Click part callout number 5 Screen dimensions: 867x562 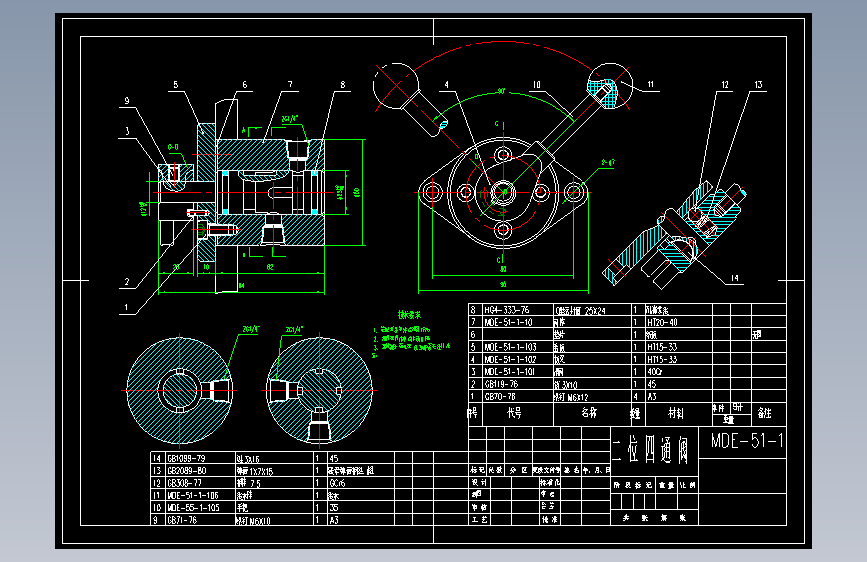point(176,85)
